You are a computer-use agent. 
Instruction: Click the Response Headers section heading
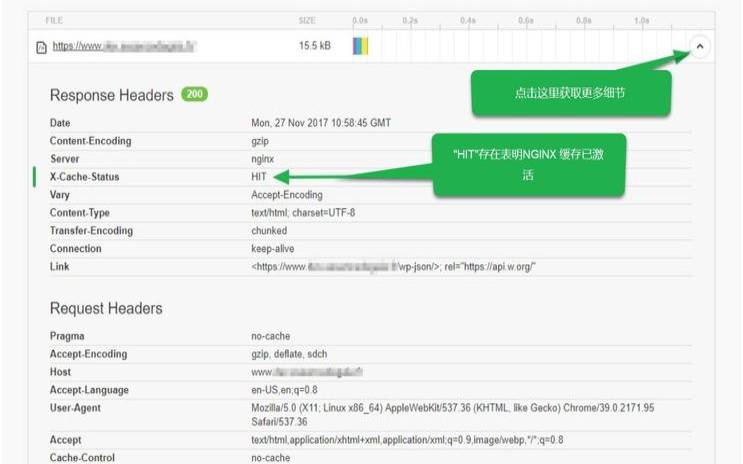point(111,95)
